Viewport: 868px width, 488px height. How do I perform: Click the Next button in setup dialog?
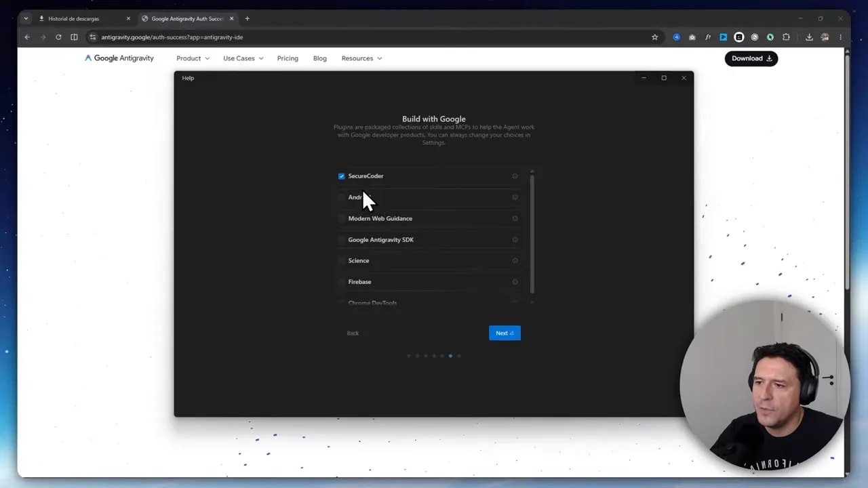tap(505, 333)
